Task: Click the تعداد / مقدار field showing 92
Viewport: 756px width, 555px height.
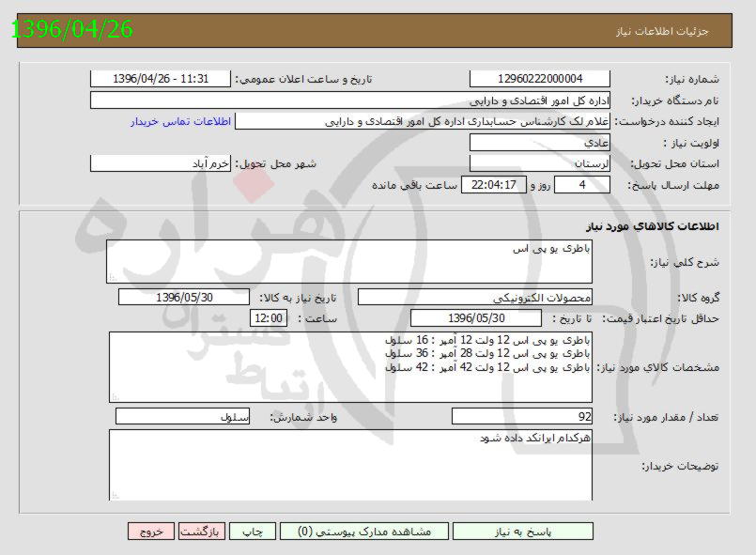Action: click(522, 416)
